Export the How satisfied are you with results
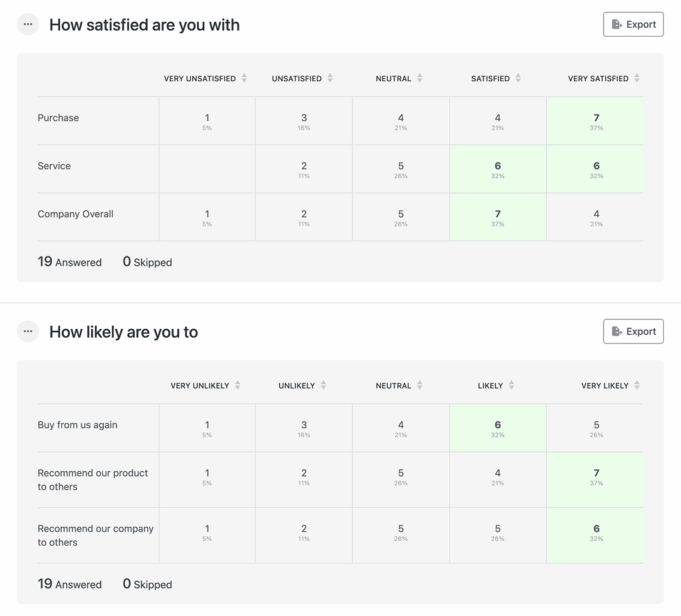Viewport: 681px width, 616px height. (633, 25)
